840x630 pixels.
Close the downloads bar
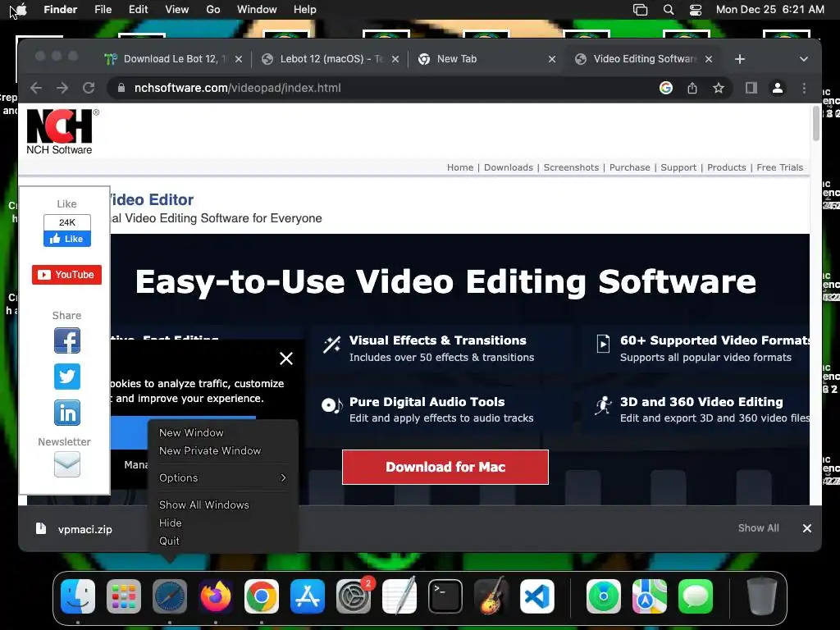click(807, 528)
